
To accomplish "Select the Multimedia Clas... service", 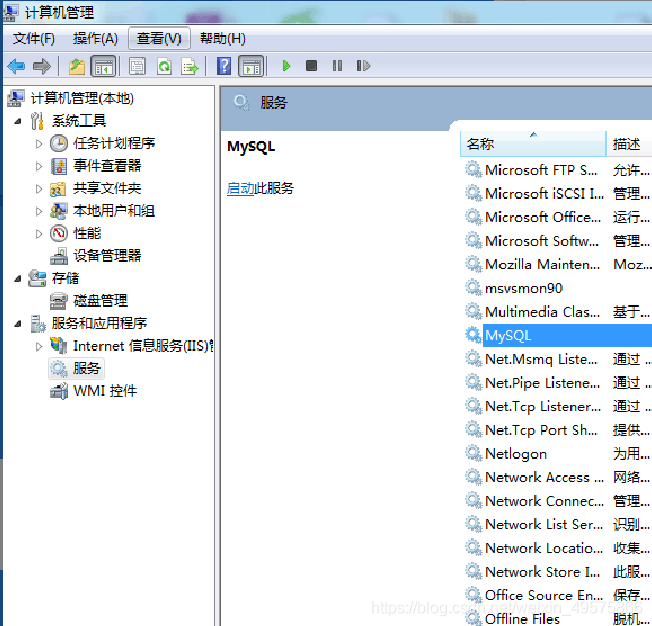I will tap(542, 312).
